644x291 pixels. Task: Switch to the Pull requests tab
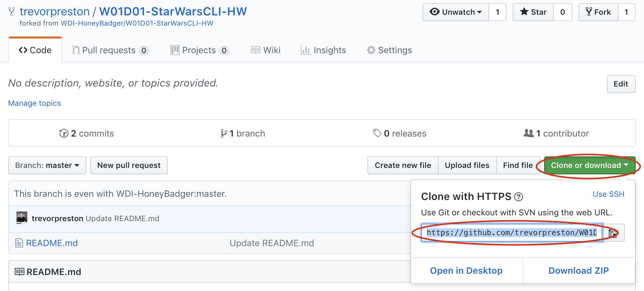[x=111, y=50]
